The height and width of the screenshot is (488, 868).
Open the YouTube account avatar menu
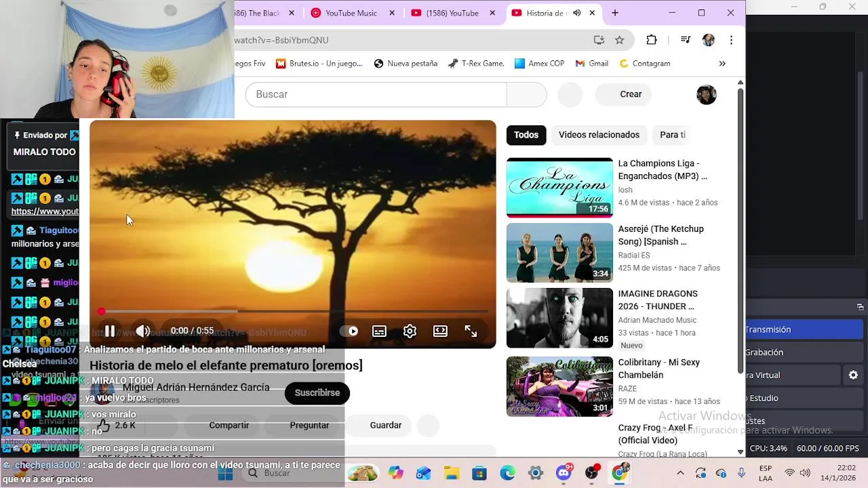707,94
